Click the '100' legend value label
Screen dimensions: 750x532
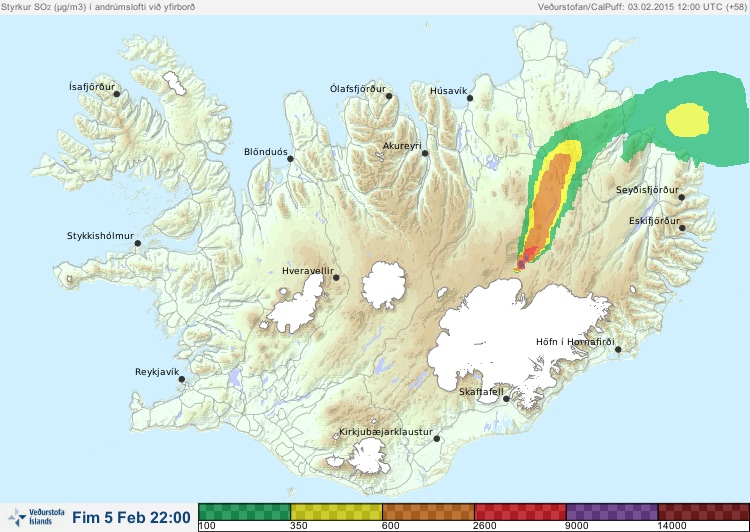[207, 526]
